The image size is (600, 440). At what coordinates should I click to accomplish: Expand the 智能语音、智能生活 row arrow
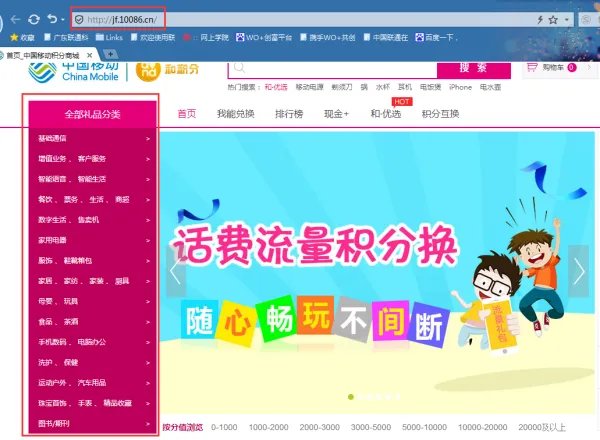148,179
